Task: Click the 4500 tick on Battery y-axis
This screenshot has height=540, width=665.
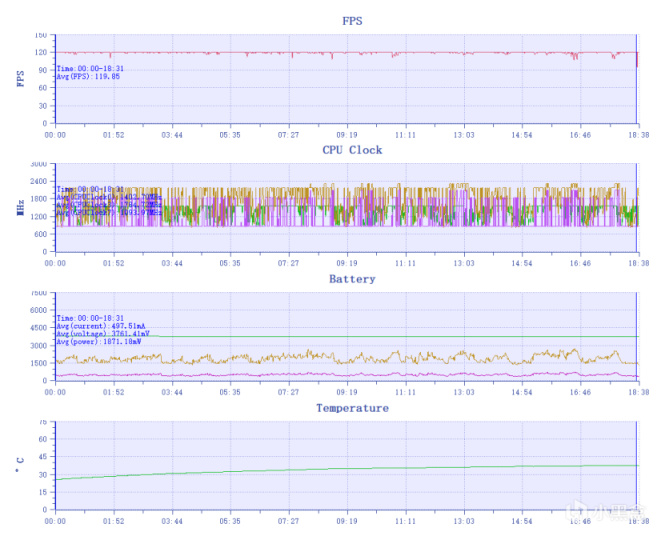Action: 39,328
